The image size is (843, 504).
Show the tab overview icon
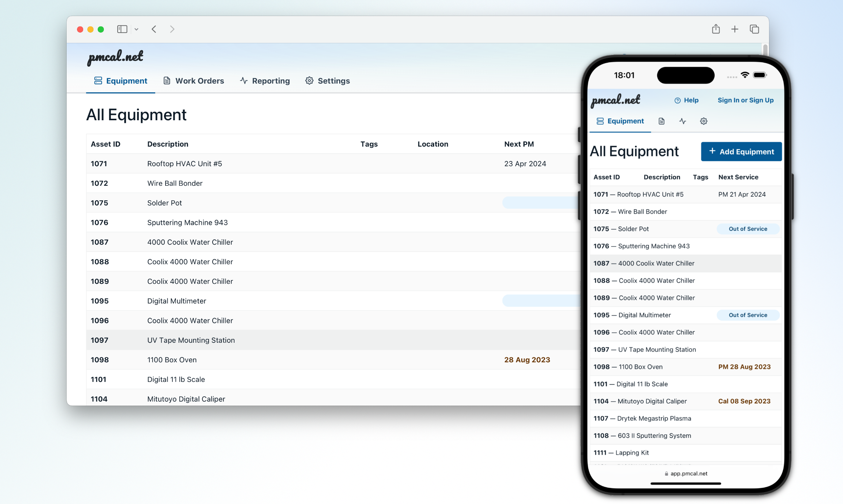pyautogui.click(x=754, y=29)
